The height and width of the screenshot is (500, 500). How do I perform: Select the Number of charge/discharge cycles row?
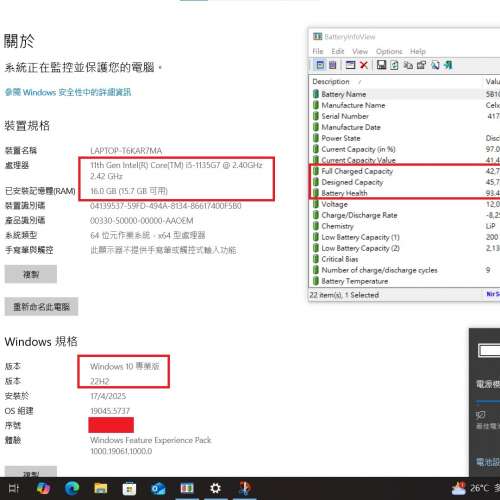coord(405,270)
